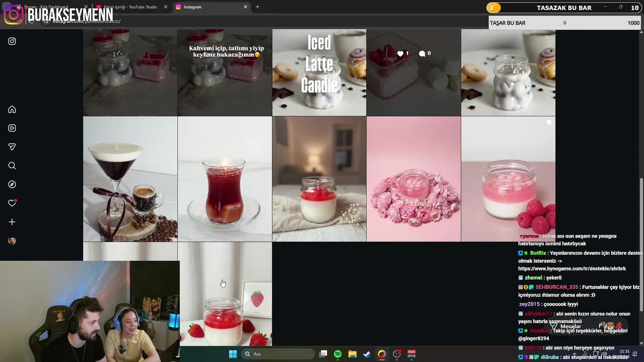Open the Reels icon in sidebar
The height and width of the screenshot is (362, 644).
point(12,128)
